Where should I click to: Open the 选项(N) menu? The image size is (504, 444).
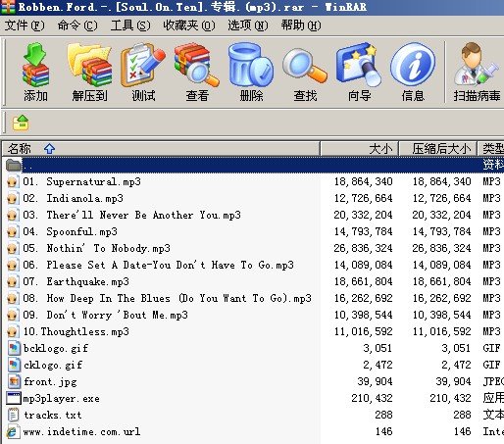248,25
